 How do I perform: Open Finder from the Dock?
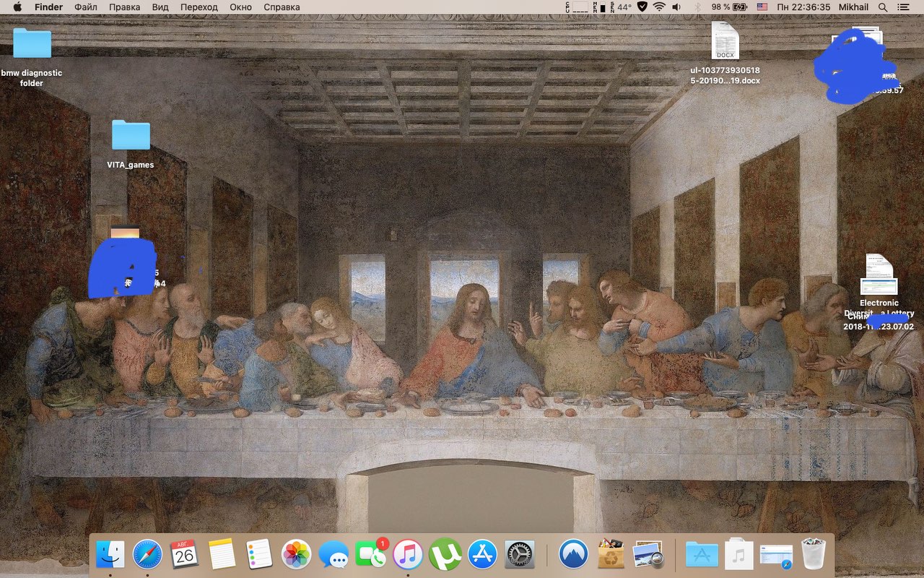click(x=110, y=554)
